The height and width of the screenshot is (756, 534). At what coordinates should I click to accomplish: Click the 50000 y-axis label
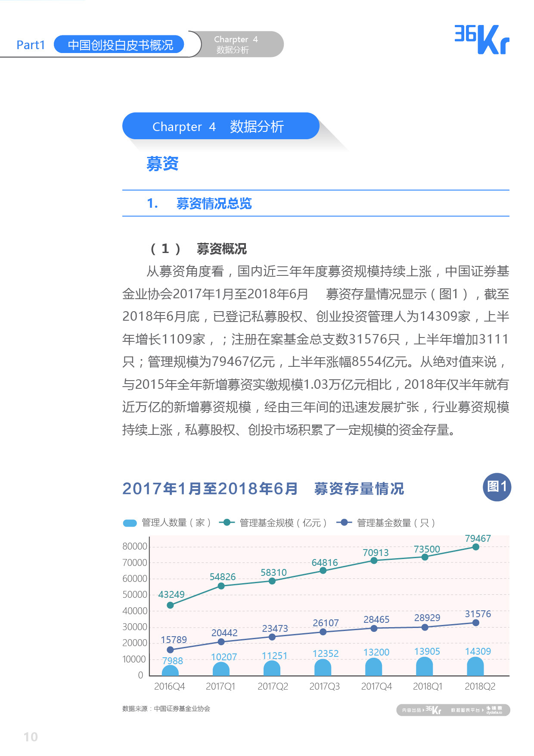135,594
